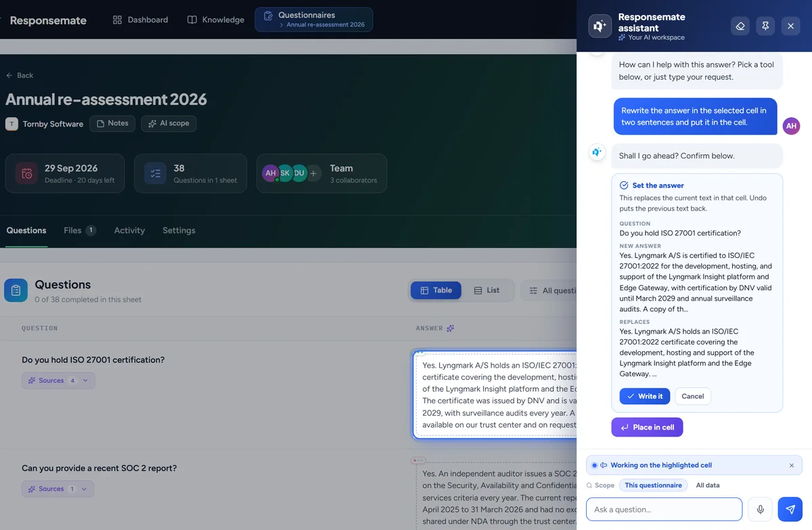The width and height of the screenshot is (812, 530).
Task: Start voice input with microphone button
Action: click(x=761, y=509)
